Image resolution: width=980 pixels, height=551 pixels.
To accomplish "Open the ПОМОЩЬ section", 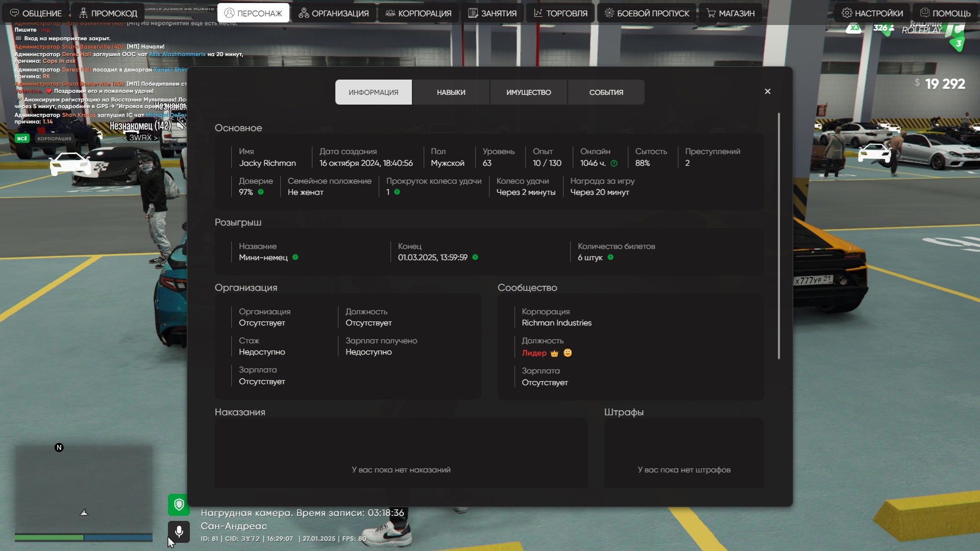I will point(945,13).
